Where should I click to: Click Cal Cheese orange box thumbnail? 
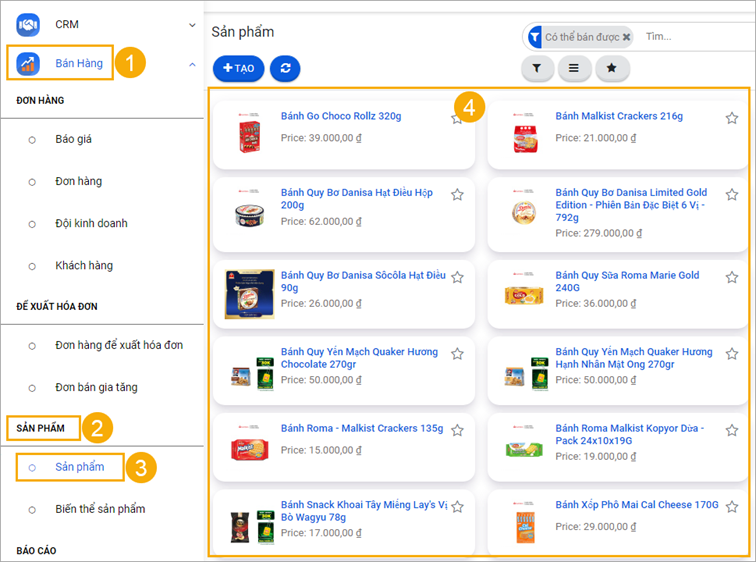pos(525,522)
